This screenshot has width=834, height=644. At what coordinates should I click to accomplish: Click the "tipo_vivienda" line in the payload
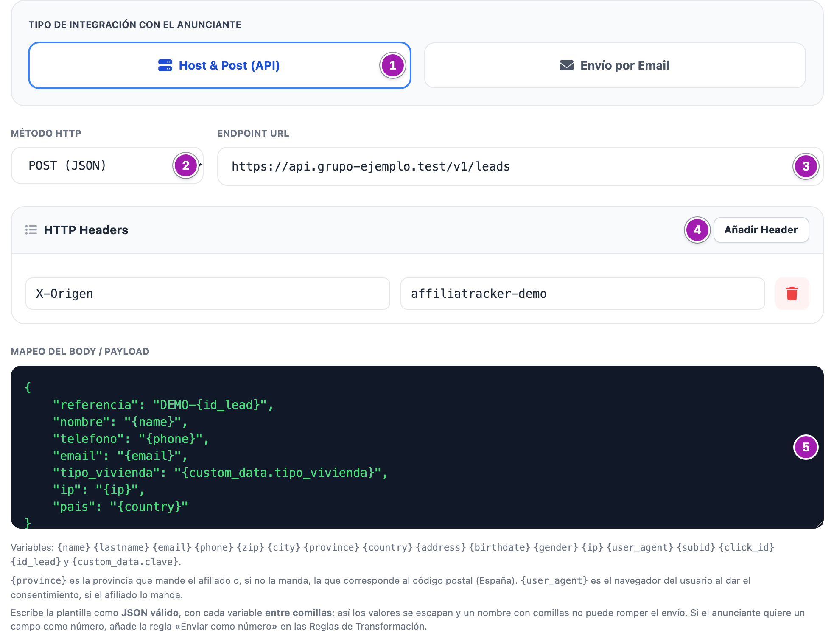pos(220,473)
